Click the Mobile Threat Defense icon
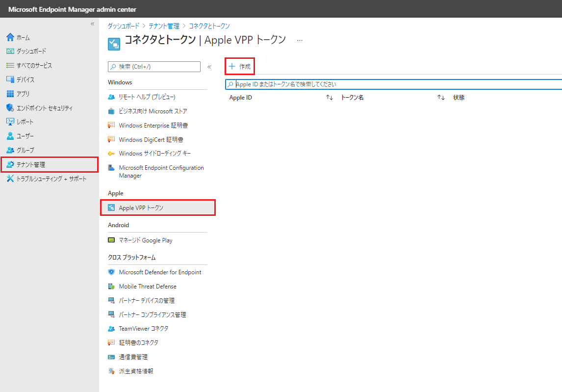Screen dimensions: 562x392 [111, 286]
